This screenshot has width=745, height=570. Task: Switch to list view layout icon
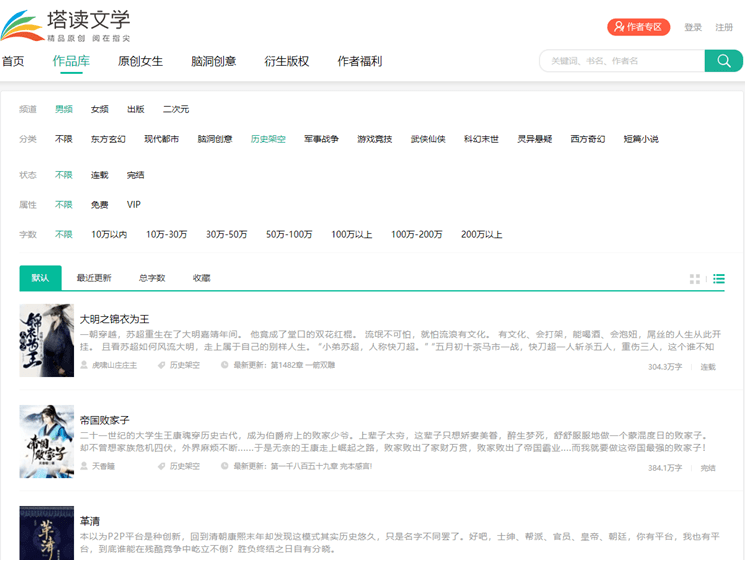point(719,279)
